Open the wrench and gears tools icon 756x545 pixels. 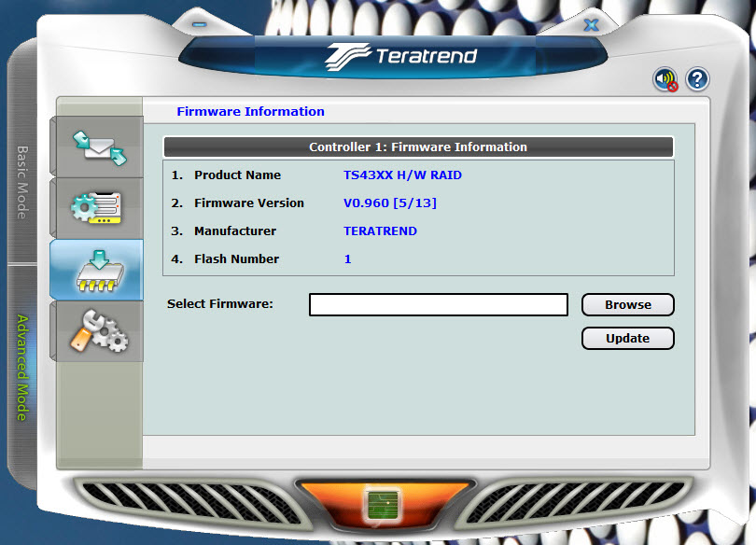point(100,331)
